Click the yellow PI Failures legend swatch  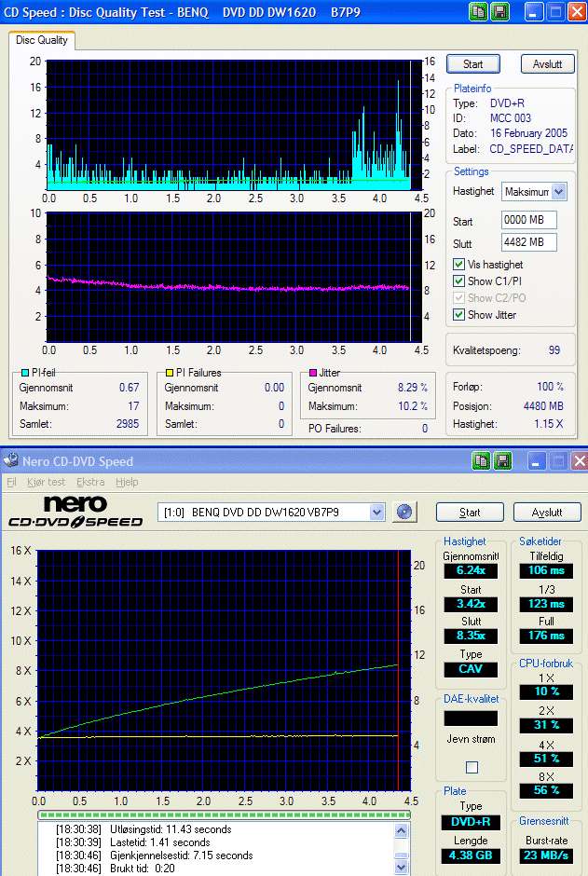tap(170, 373)
